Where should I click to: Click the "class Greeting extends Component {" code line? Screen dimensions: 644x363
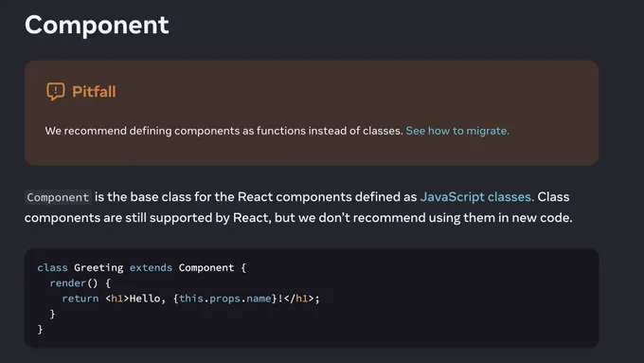coord(142,267)
